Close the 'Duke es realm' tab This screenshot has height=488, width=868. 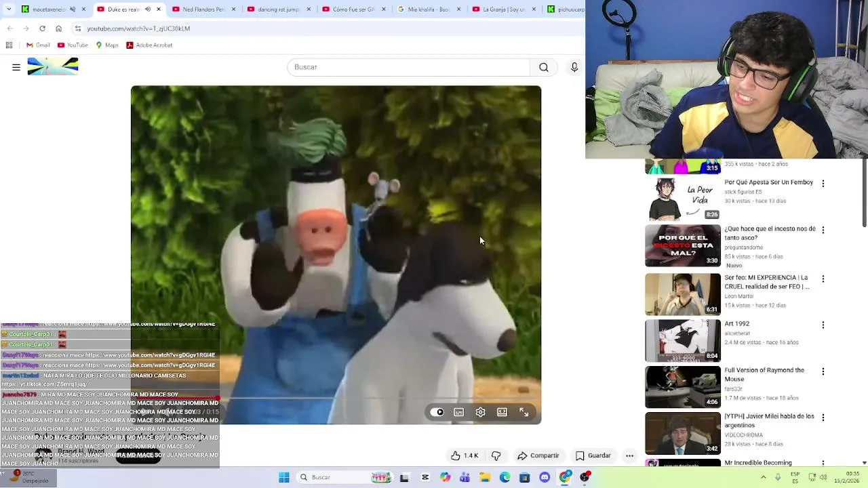[159, 9]
